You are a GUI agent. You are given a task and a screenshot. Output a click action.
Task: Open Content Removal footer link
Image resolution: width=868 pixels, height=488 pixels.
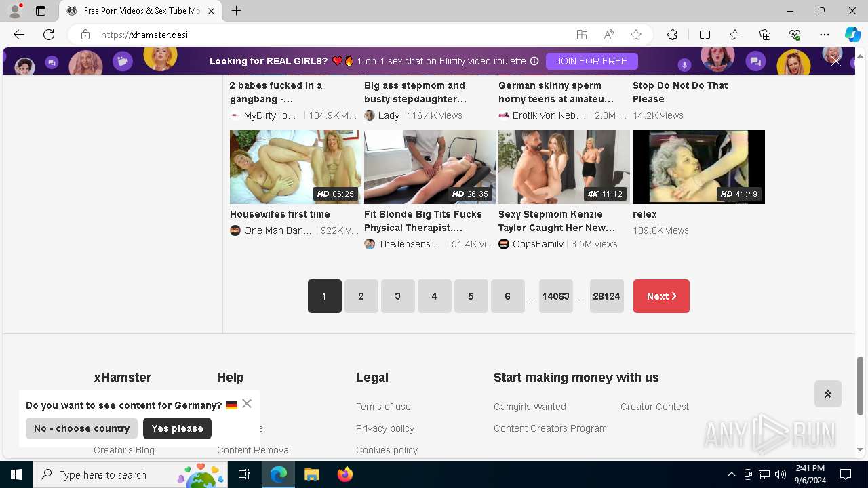pos(254,450)
